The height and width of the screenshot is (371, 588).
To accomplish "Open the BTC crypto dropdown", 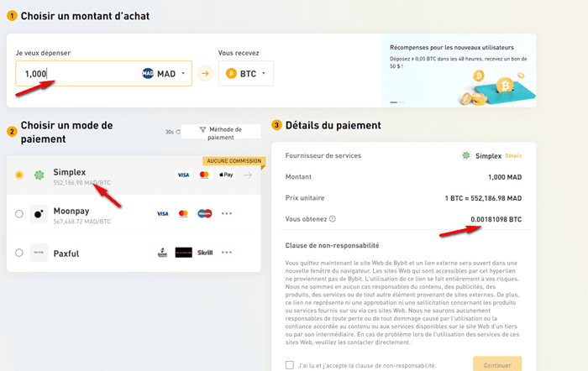I will [245, 74].
